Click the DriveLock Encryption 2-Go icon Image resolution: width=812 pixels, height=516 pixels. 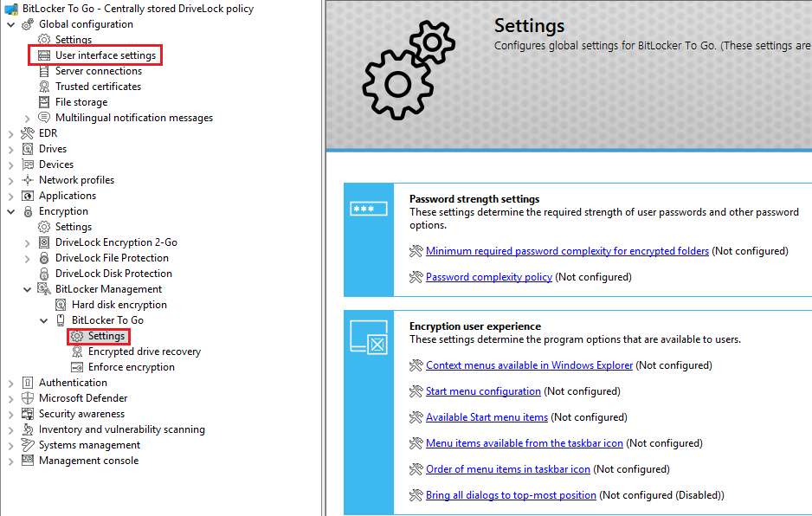click(44, 242)
